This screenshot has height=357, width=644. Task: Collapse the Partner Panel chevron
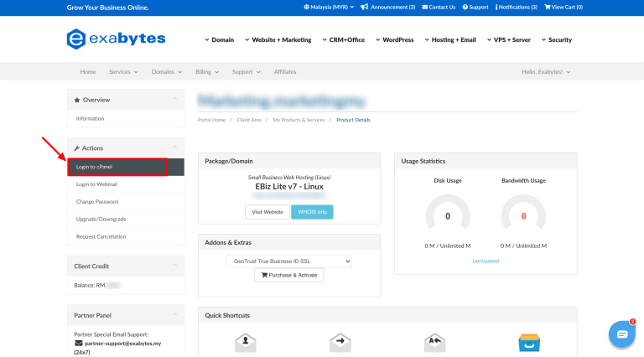175,314
